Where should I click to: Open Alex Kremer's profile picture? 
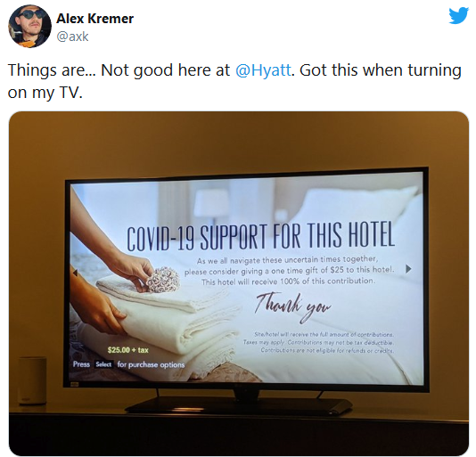[x=29, y=27]
